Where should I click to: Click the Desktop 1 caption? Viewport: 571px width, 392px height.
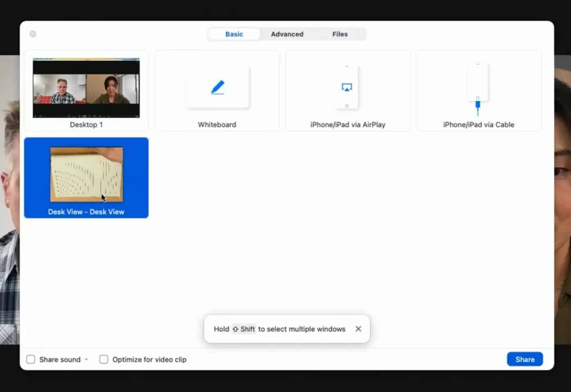coord(86,125)
